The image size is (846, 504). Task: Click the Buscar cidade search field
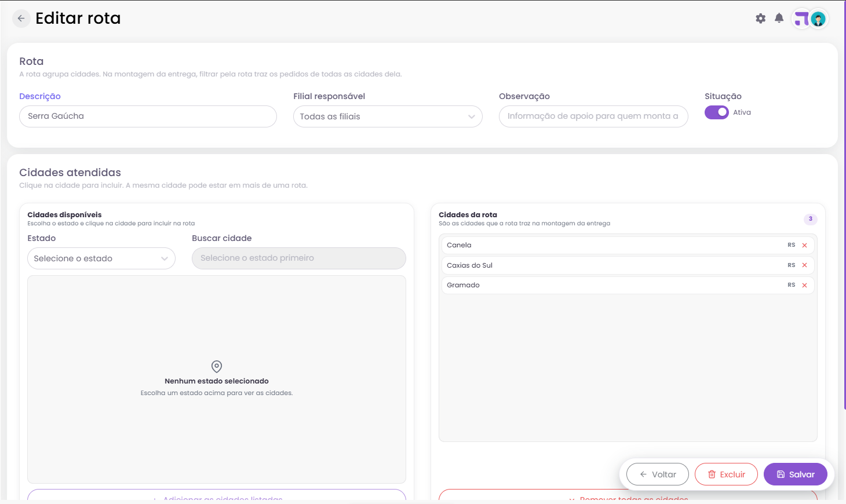click(299, 258)
